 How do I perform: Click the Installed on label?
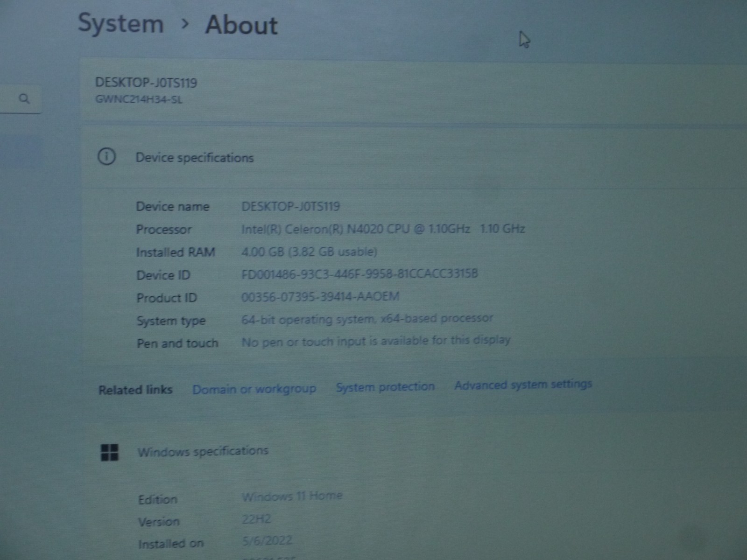(x=171, y=544)
